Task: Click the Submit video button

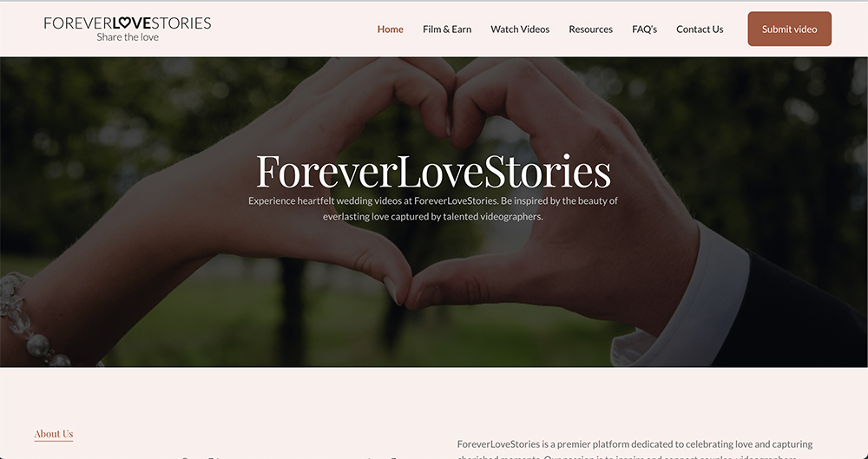Action: point(789,29)
